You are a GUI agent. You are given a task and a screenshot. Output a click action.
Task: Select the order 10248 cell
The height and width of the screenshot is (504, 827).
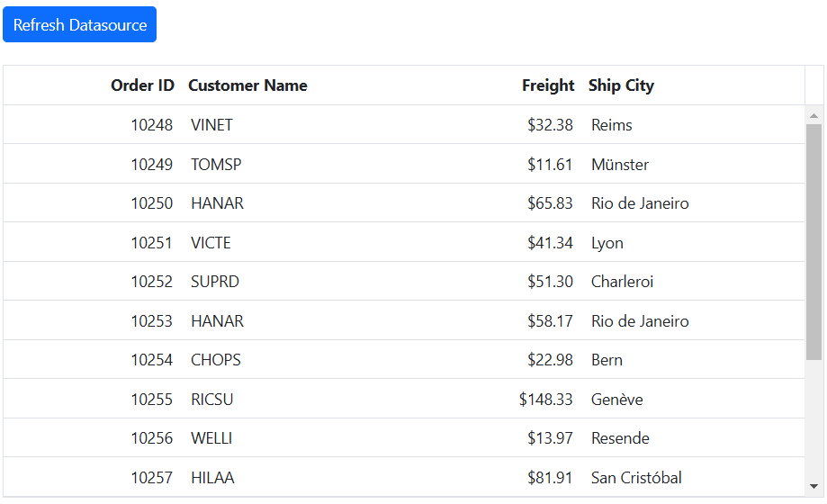tap(151, 125)
